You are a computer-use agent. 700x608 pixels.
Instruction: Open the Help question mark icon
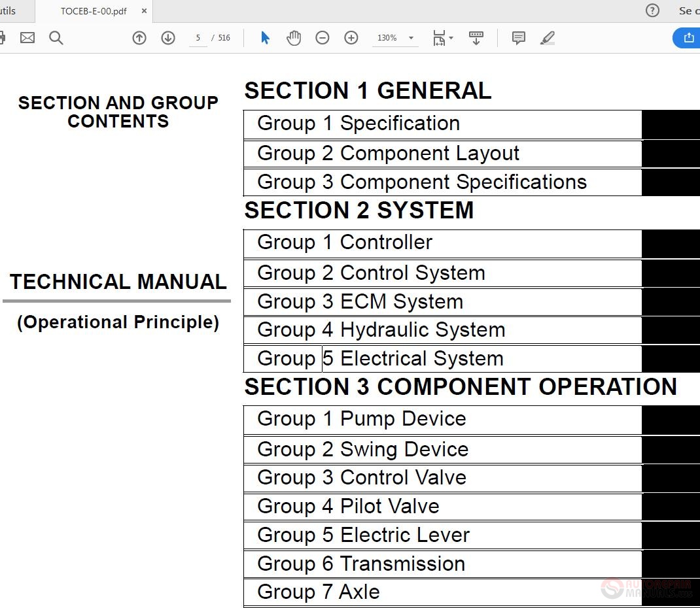click(x=652, y=10)
